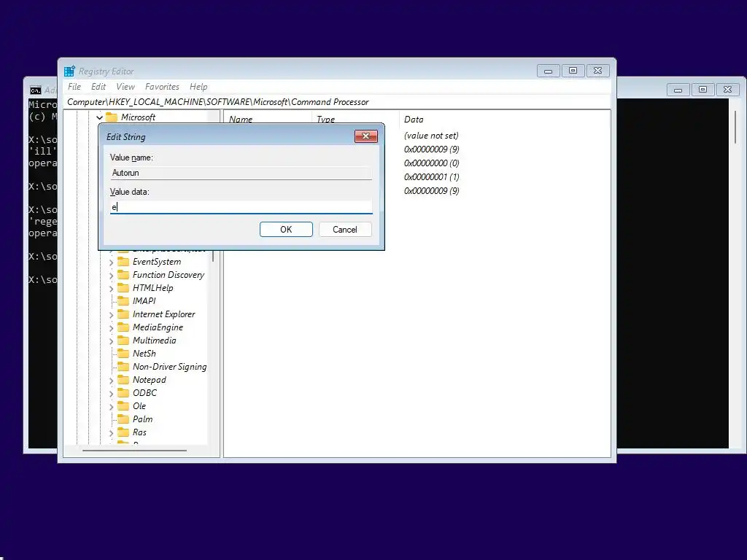Expand the Ras key
Screen dimensions: 747x560
click(111, 433)
